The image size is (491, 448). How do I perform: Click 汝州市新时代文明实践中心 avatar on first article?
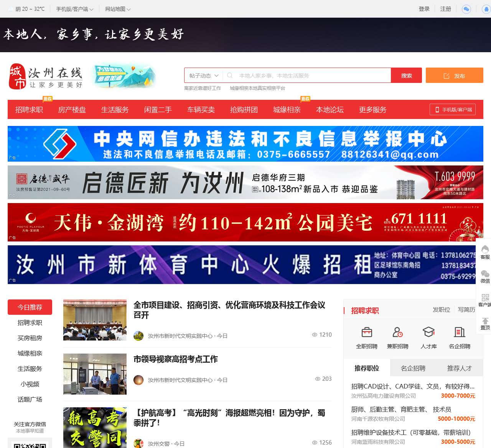point(138,336)
